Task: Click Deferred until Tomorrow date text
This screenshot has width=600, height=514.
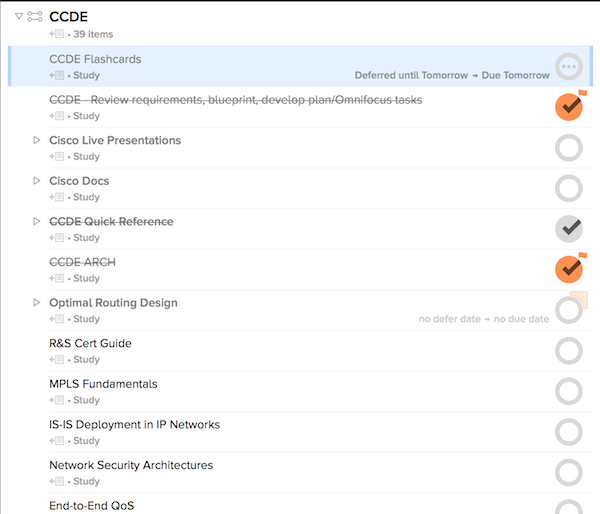Action: [x=411, y=75]
